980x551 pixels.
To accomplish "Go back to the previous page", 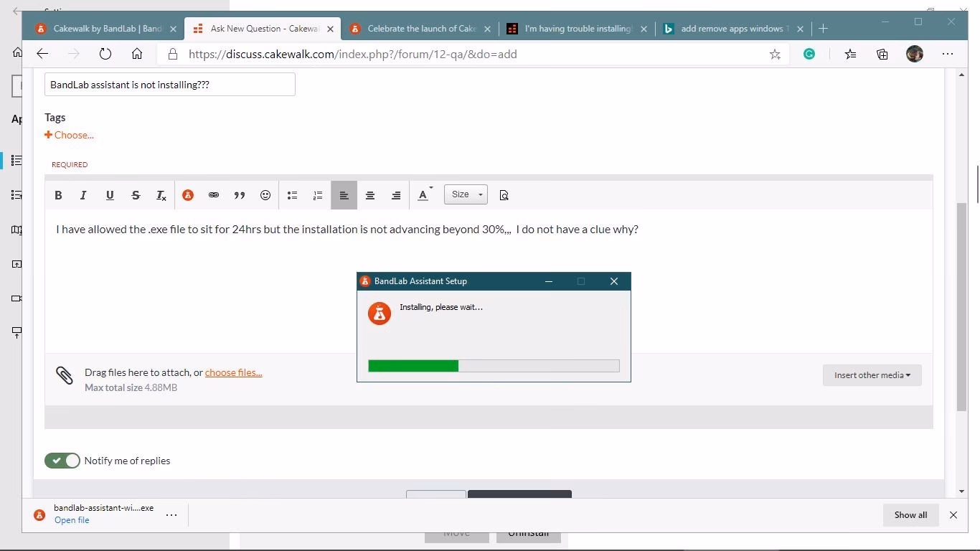I will pos(42,54).
